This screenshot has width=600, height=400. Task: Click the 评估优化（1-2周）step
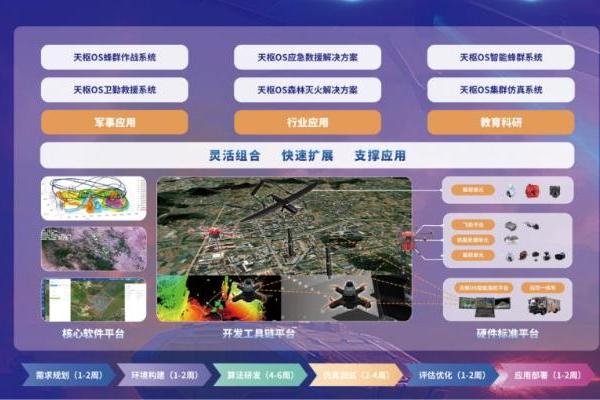[x=452, y=375]
